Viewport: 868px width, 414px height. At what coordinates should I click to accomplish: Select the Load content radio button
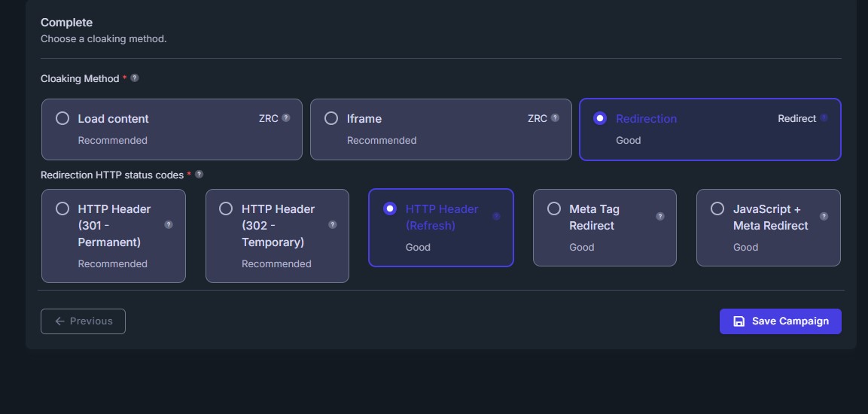[62, 118]
